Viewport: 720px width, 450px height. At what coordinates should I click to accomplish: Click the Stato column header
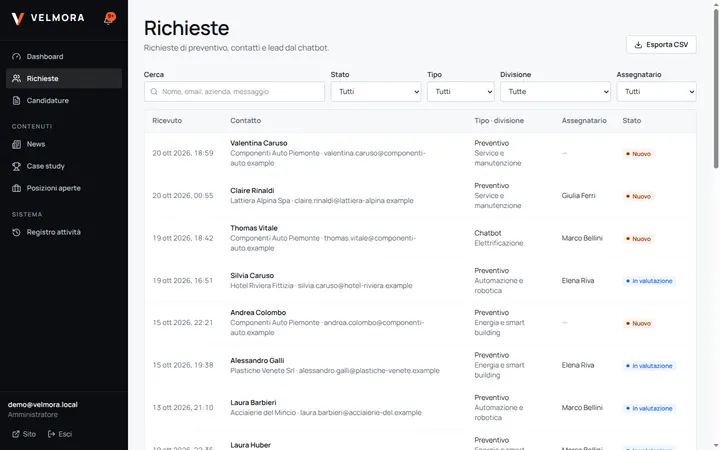point(632,120)
